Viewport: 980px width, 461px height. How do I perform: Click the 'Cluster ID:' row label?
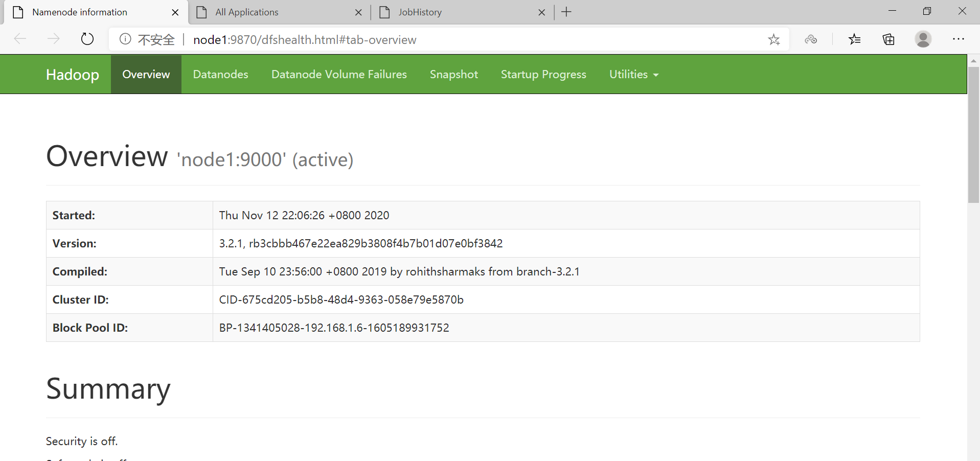coord(80,300)
